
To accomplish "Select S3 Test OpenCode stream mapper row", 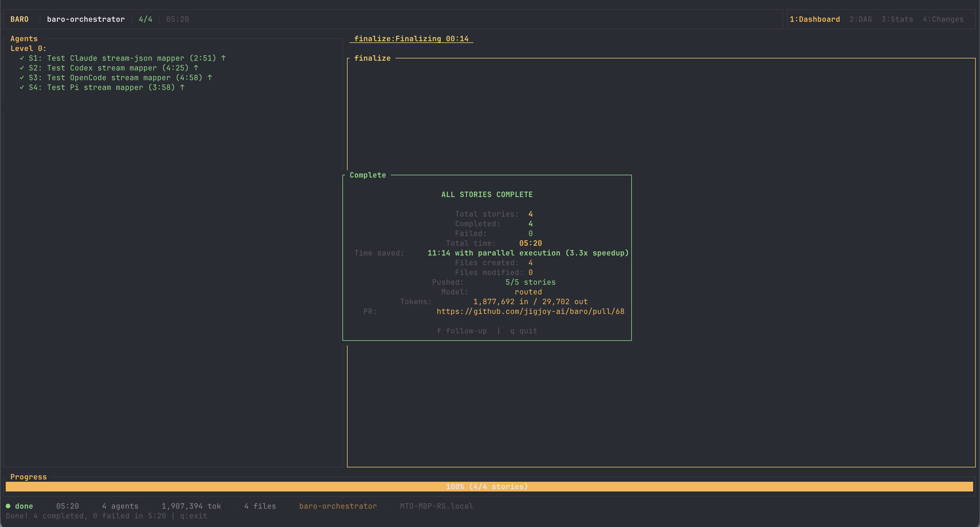I will pos(116,78).
